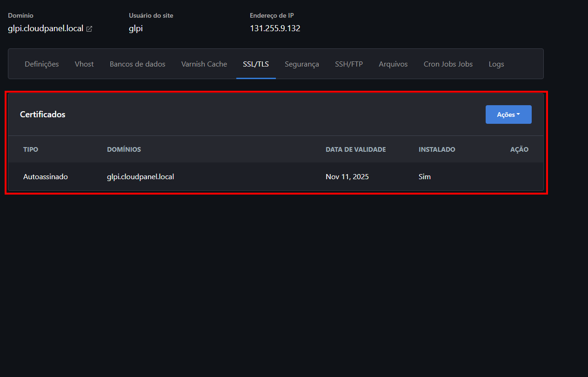Open the Vhost tab

(84, 64)
